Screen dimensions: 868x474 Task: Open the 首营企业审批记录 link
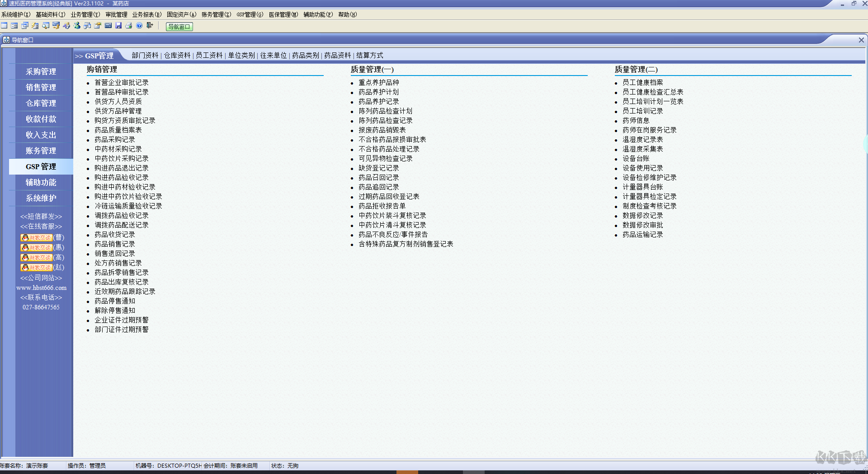pyautogui.click(x=122, y=82)
